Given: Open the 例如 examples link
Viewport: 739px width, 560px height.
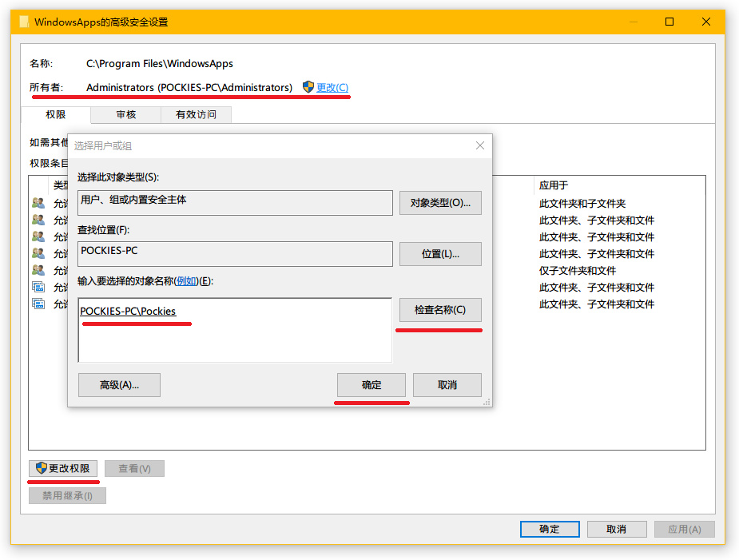Looking at the screenshot, I should pyautogui.click(x=186, y=281).
